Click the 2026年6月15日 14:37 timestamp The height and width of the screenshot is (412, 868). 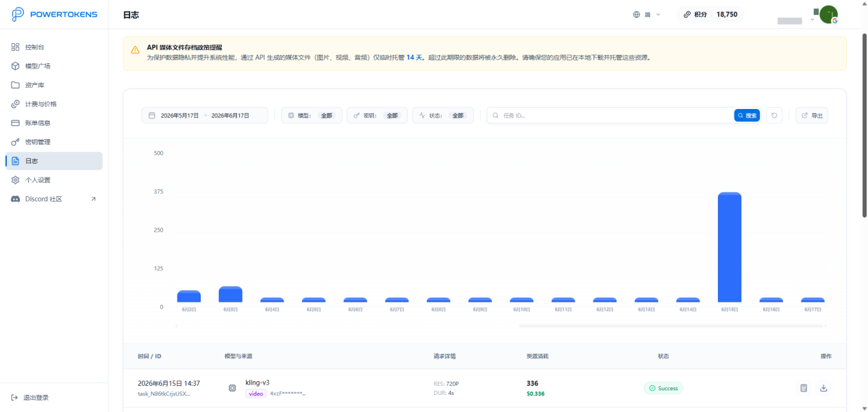pos(169,383)
